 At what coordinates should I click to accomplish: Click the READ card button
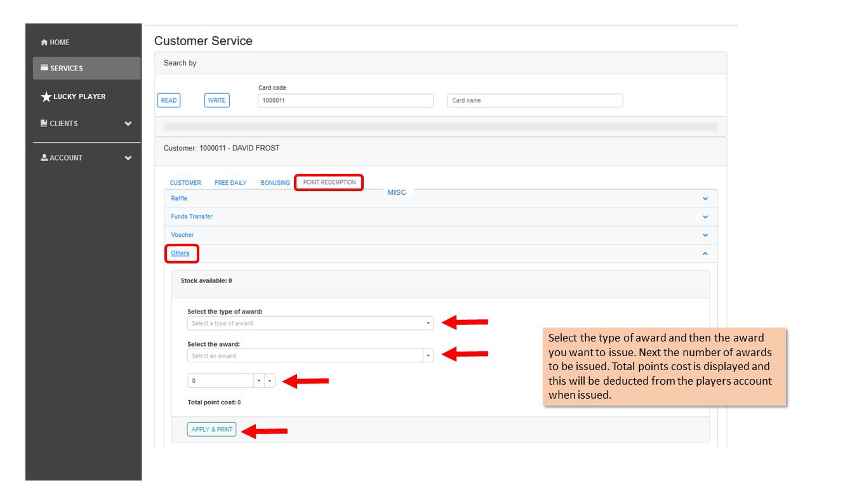point(169,100)
